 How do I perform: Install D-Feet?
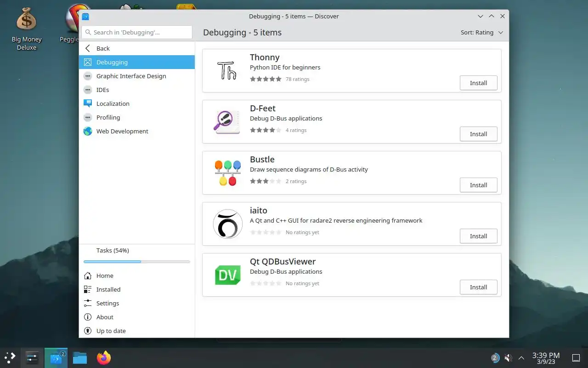[478, 134]
